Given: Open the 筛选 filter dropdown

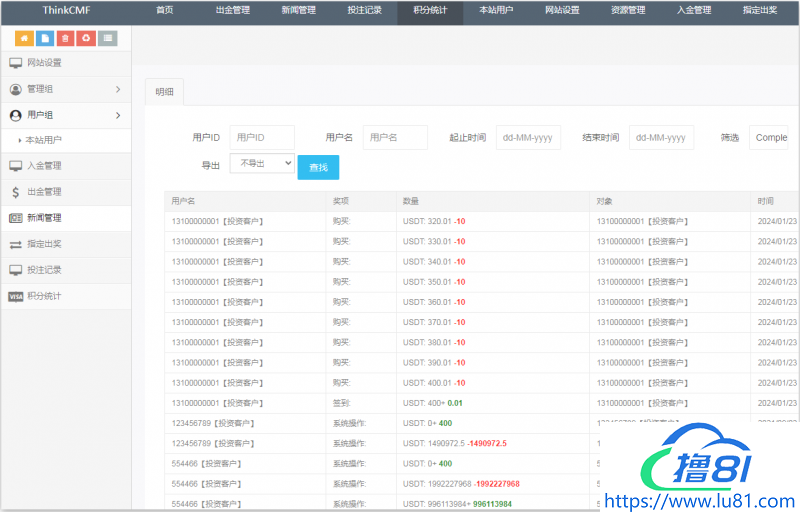Looking at the screenshot, I should pyautogui.click(x=768, y=138).
